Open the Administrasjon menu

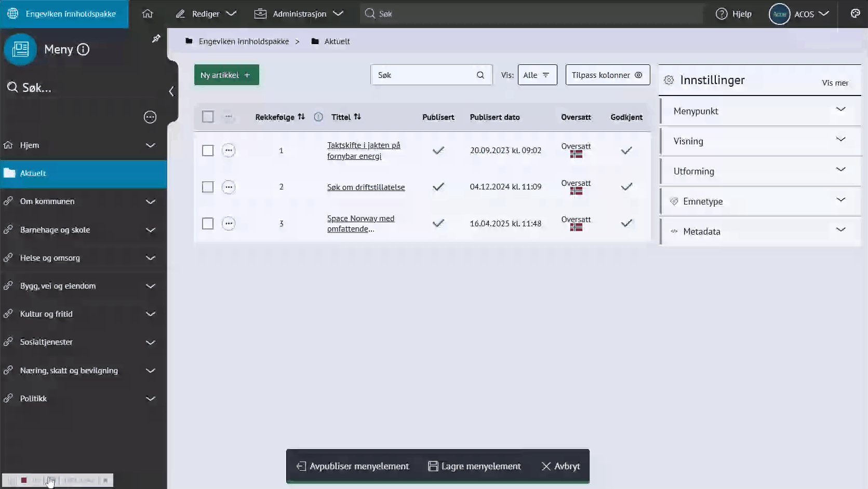coord(299,13)
